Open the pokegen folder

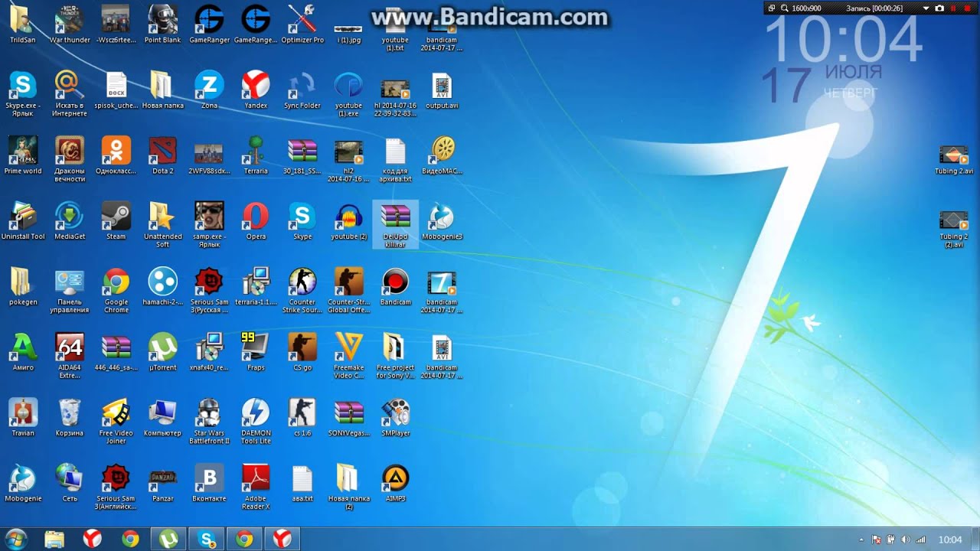[23, 287]
